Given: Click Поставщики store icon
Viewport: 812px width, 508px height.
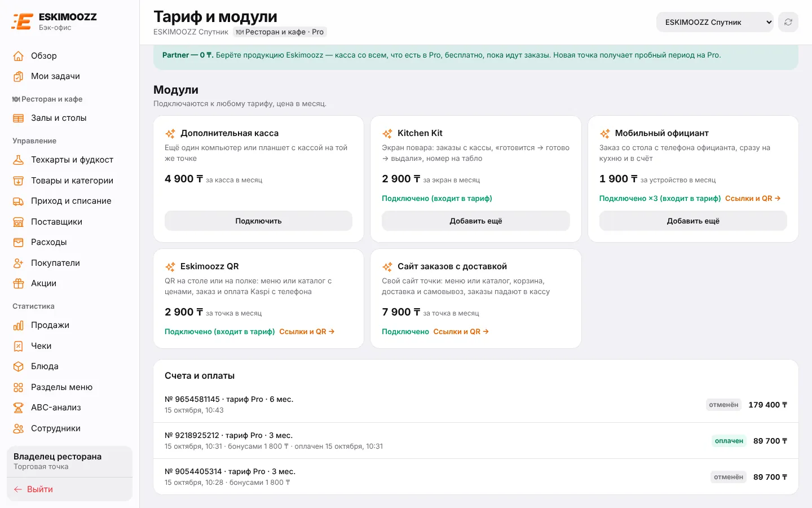Looking at the screenshot, I should pyautogui.click(x=19, y=222).
